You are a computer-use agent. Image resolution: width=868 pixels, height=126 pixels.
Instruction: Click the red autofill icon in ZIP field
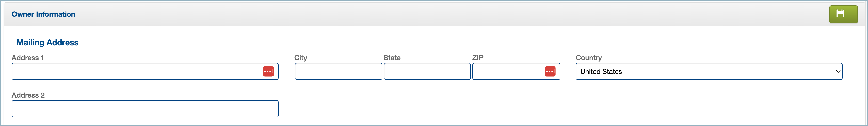click(x=550, y=71)
